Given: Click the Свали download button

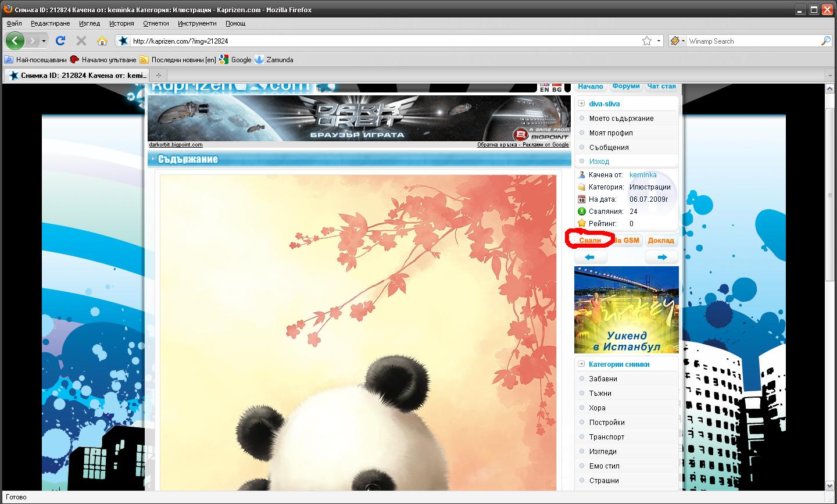Looking at the screenshot, I should [x=590, y=240].
